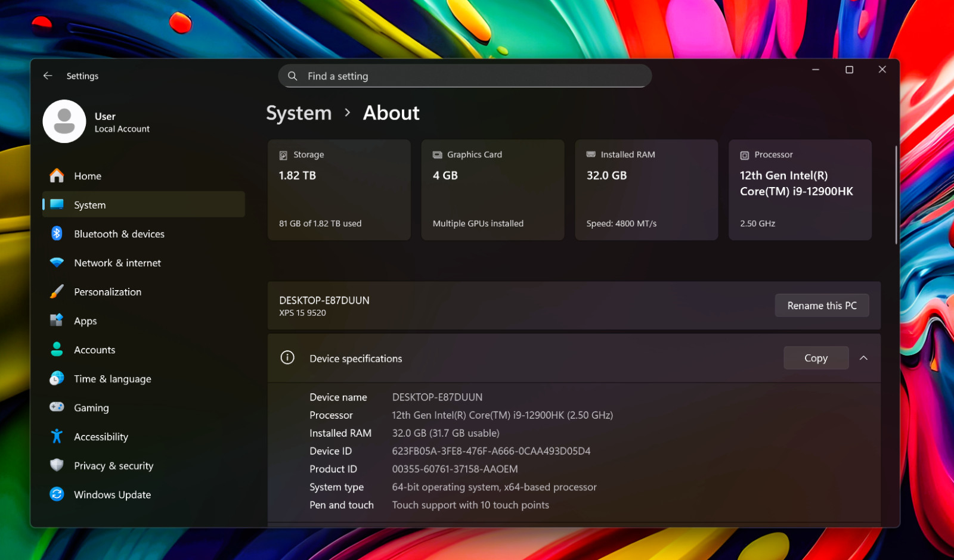The height and width of the screenshot is (560, 954).
Task: Maximize the Settings window
Action: [x=849, y=70]
